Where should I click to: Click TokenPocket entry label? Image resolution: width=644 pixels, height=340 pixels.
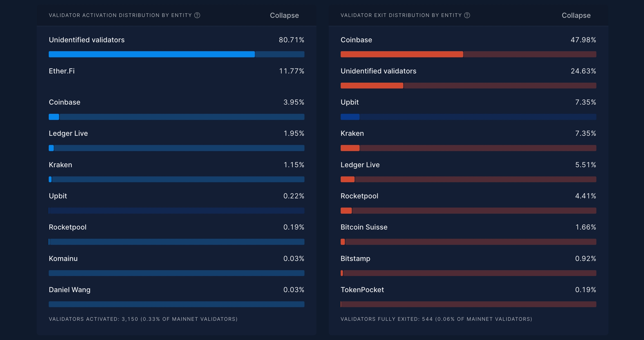362,290
